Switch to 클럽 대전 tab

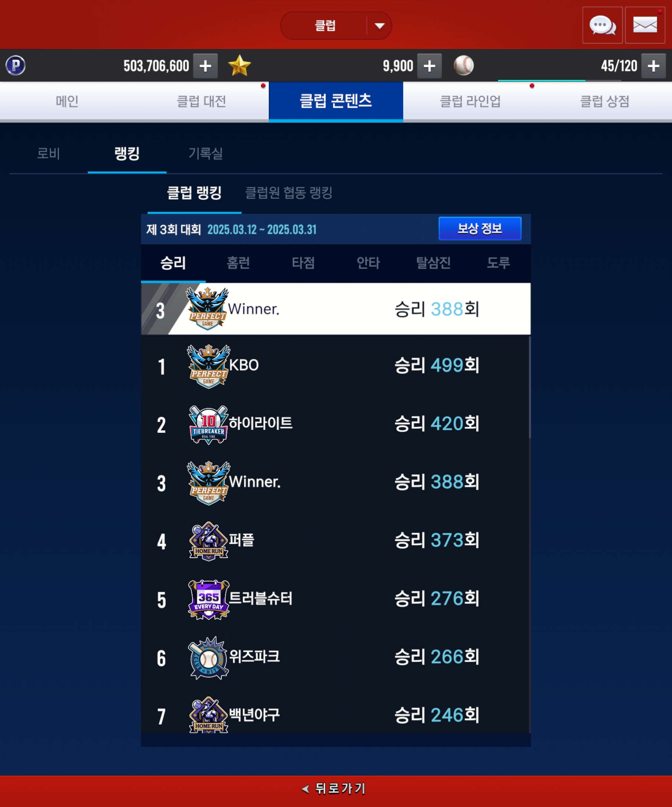[201, 102]
